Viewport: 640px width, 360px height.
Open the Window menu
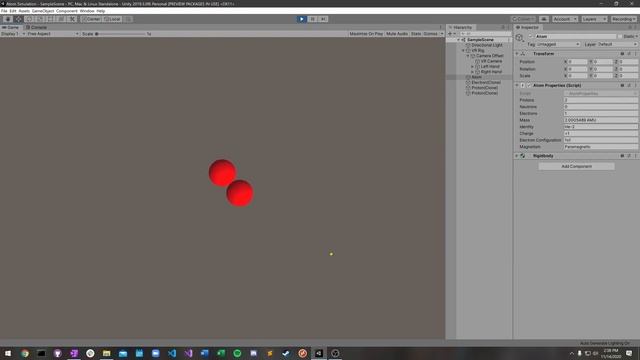pyautogui.click(x=87, y=11)
